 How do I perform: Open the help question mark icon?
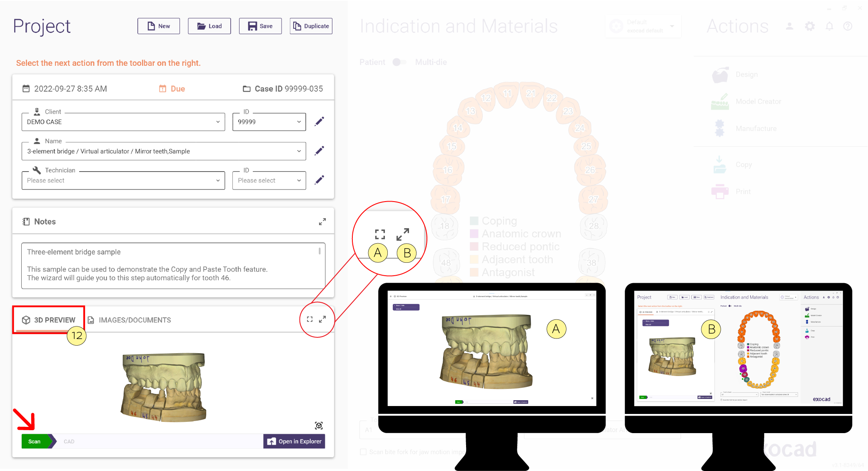pyautogui.click(x=848, y=26)
